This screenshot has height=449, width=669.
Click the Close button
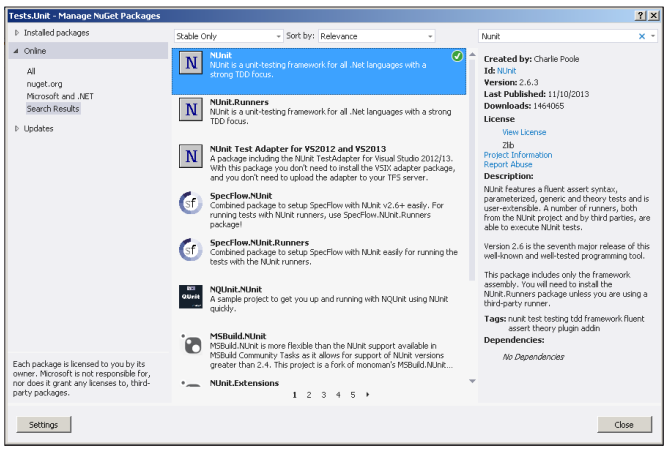[624, 425]
